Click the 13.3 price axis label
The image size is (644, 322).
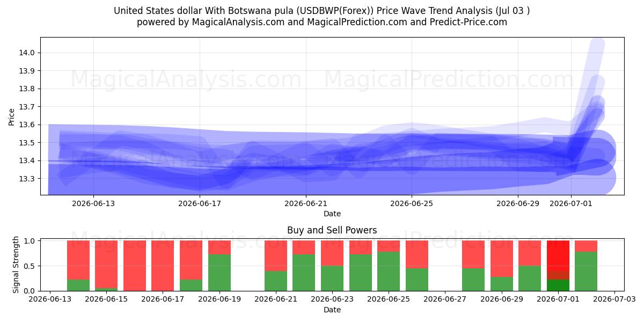(x=27, y=179)
